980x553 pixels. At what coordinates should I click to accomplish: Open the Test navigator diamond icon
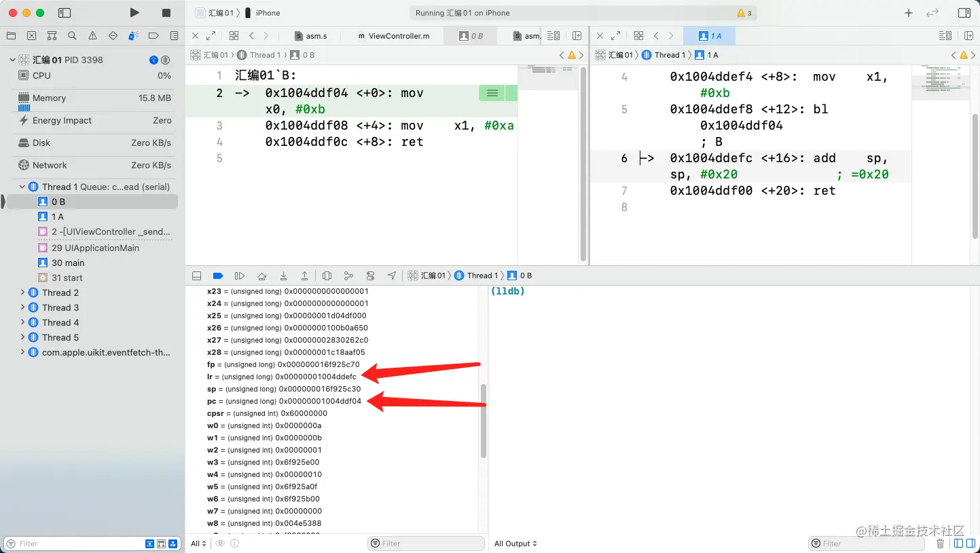pyautogui.click(x=113, y=36)
